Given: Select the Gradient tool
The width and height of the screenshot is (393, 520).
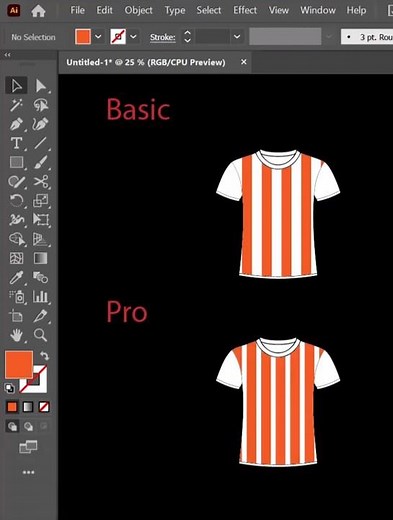Looking at the screenshot, I should click(x=41, y=258).
